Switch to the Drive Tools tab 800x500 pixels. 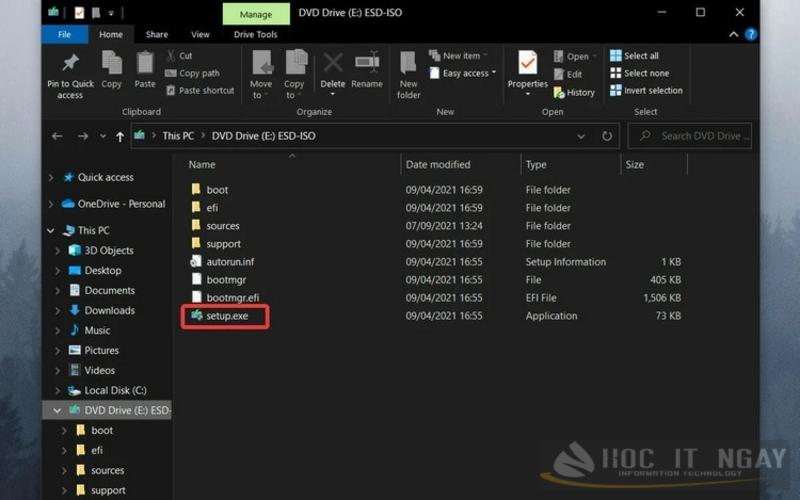coord(255,34)
